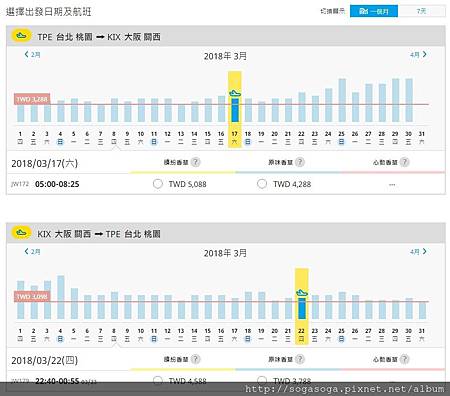
Task: Click date label 15 in KIX→TPE chart
Action: pos(208,331)
